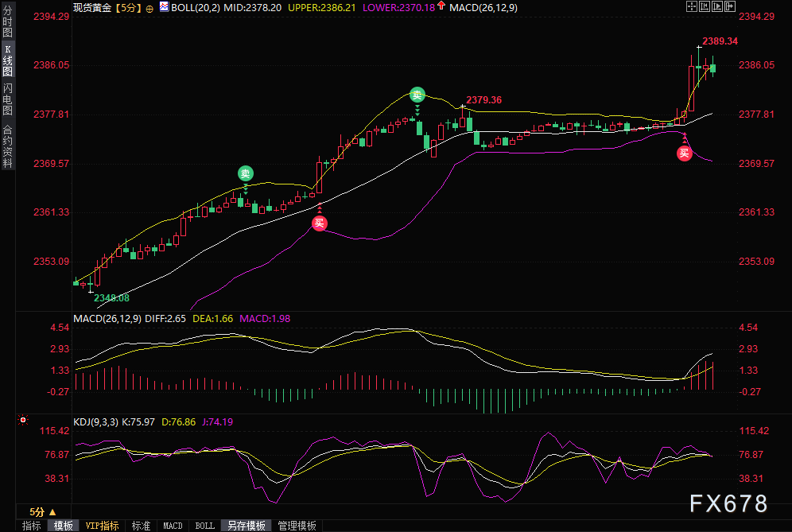Click the crosshair grid icon at top right
Image resolution: width=792 pixels, height=532 pixels.
(692, 6)
